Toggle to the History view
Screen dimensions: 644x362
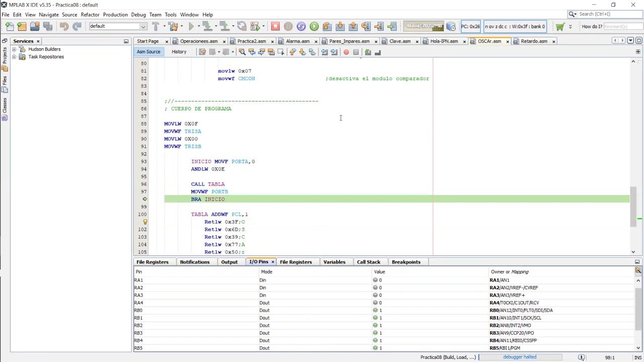click(179, 52)
